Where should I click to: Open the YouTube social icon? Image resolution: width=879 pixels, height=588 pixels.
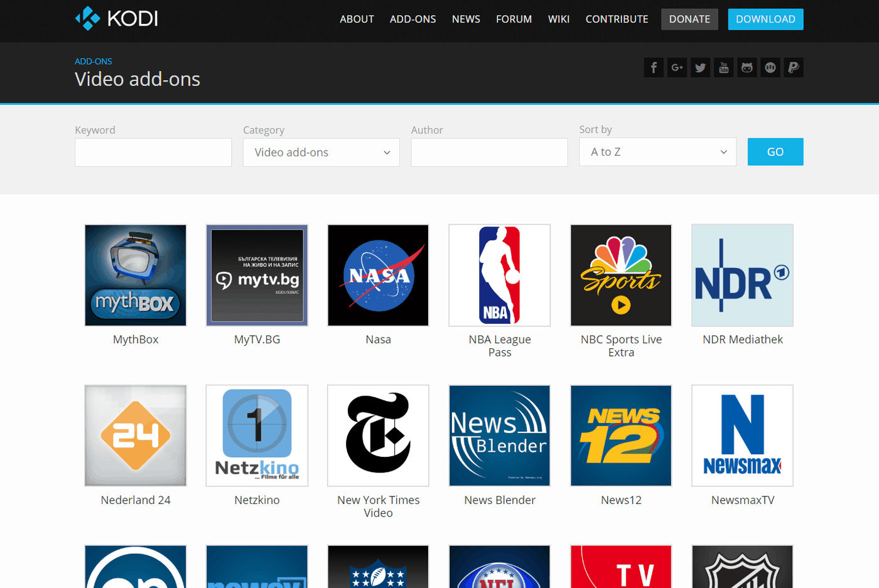pyautogui.click(x=723, y=68)
